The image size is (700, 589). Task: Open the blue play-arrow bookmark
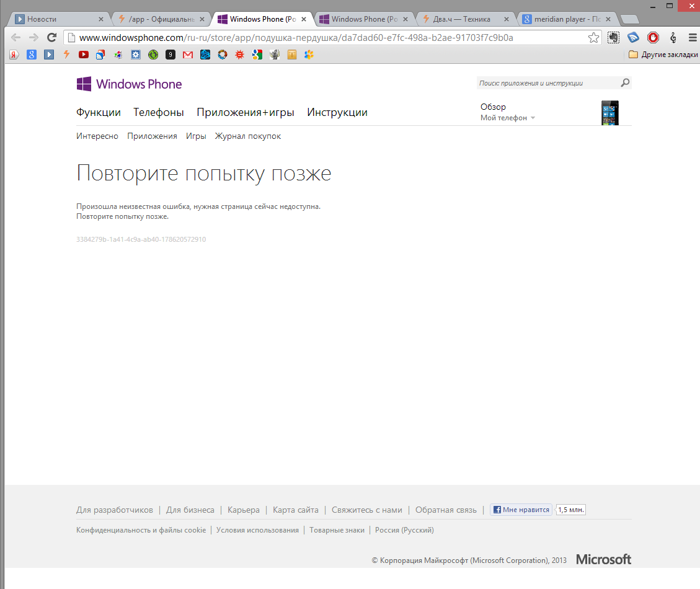49,55
